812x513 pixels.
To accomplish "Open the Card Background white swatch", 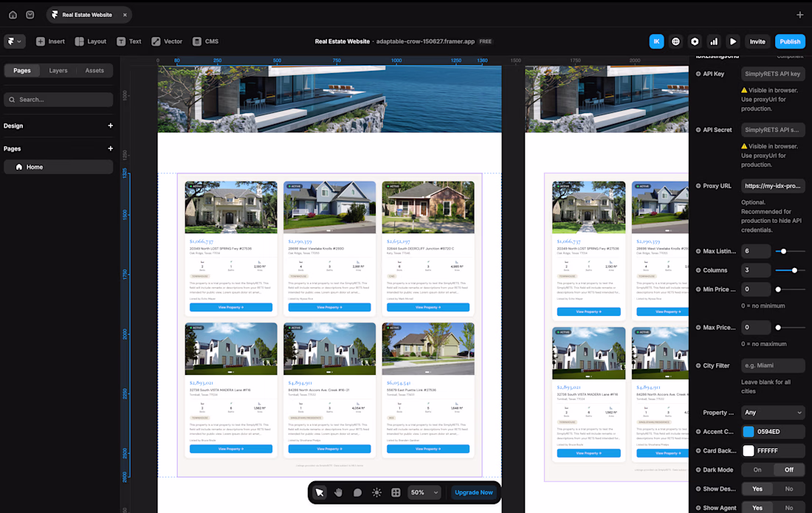I will [749, 451].
